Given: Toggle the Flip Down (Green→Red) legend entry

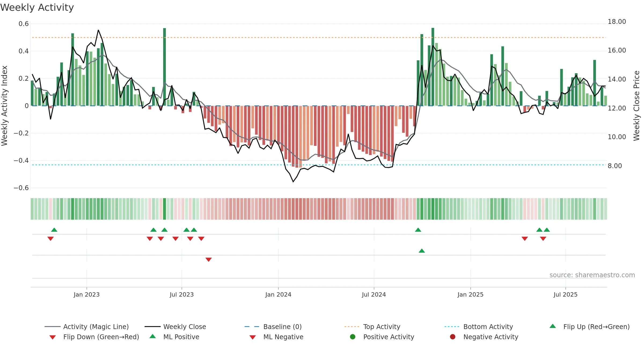Looking at the screenshot, I should (94, 337).
